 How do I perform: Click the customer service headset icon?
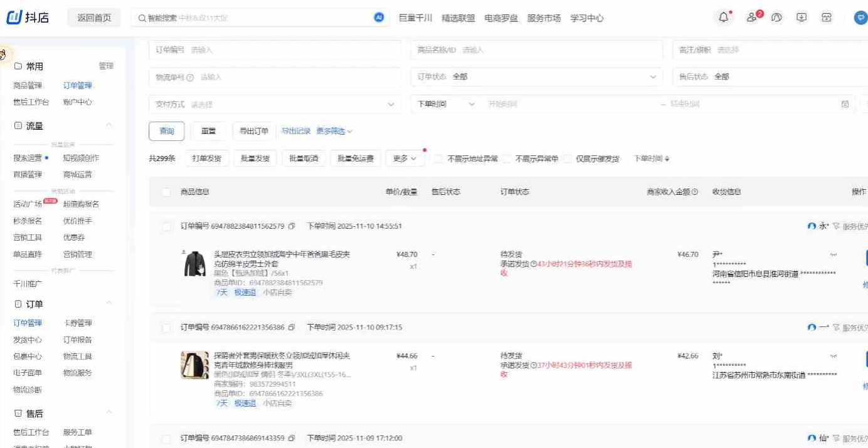[776, 18]
